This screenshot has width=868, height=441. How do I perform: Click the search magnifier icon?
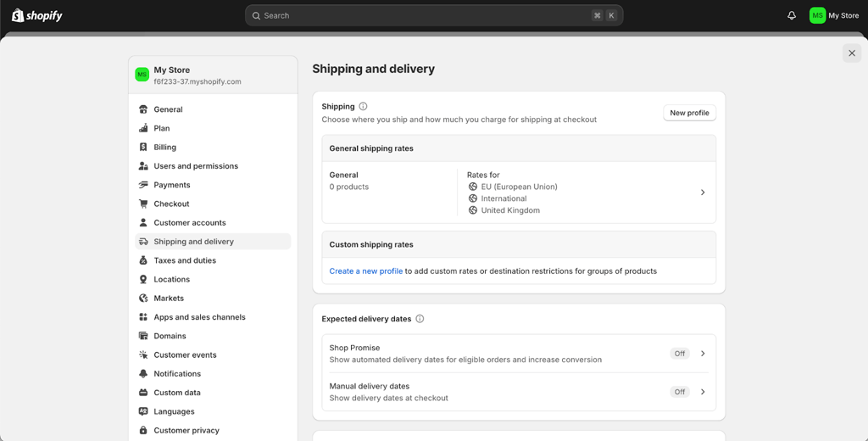click(256, 15)
